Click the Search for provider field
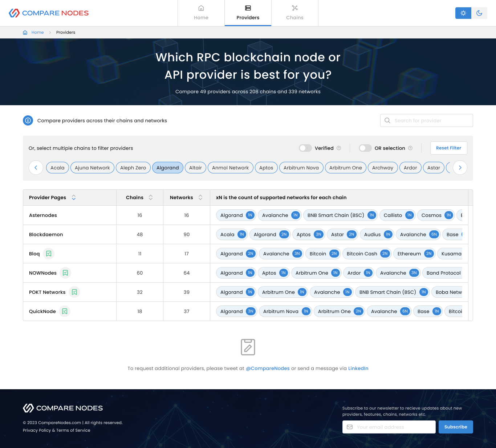The height and width of the screenshot is (448, 496). pyautogui.click(x=427, y=120)
